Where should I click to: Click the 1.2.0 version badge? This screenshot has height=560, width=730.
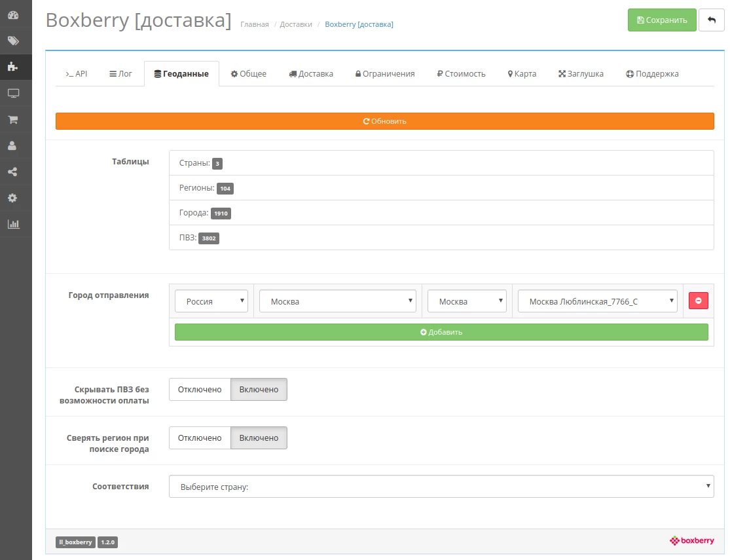pos(108,542)
